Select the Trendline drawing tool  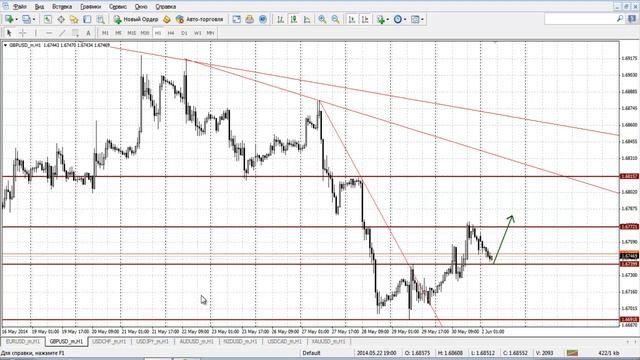62,33
